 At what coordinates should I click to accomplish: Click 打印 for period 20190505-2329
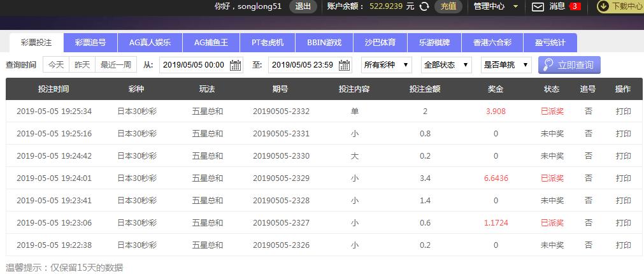(623, 178)
